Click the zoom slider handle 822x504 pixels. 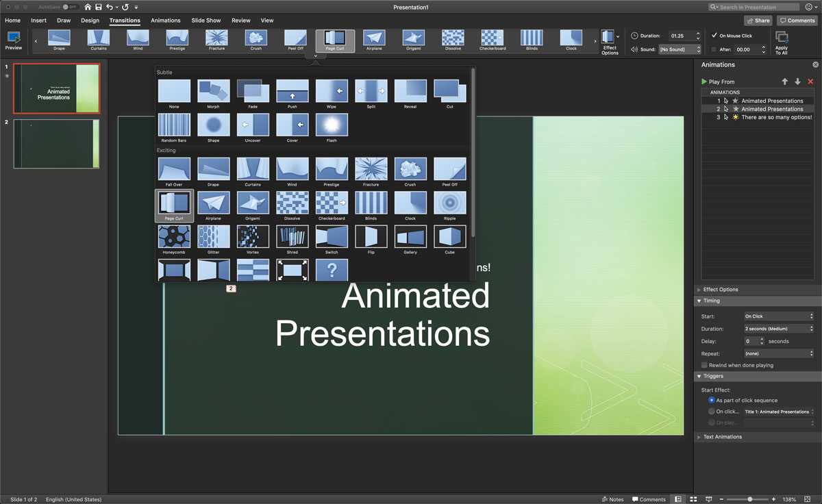[x=749, y=499]
